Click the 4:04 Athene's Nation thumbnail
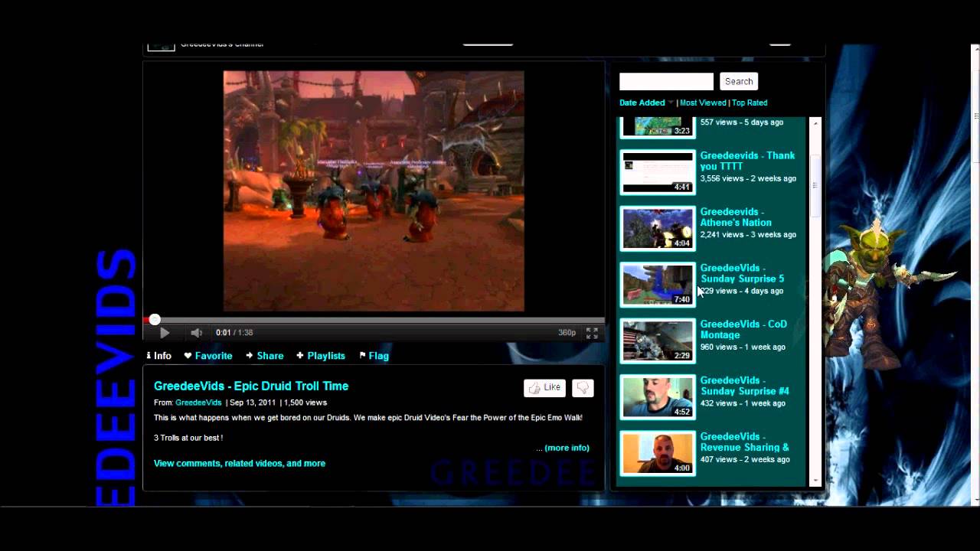 658,228
